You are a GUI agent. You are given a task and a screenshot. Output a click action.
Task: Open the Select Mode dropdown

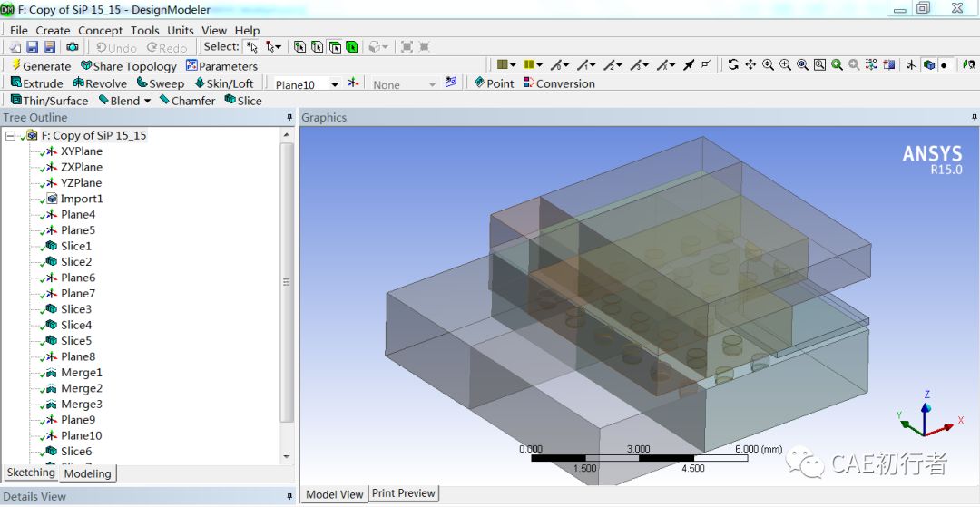273,47
